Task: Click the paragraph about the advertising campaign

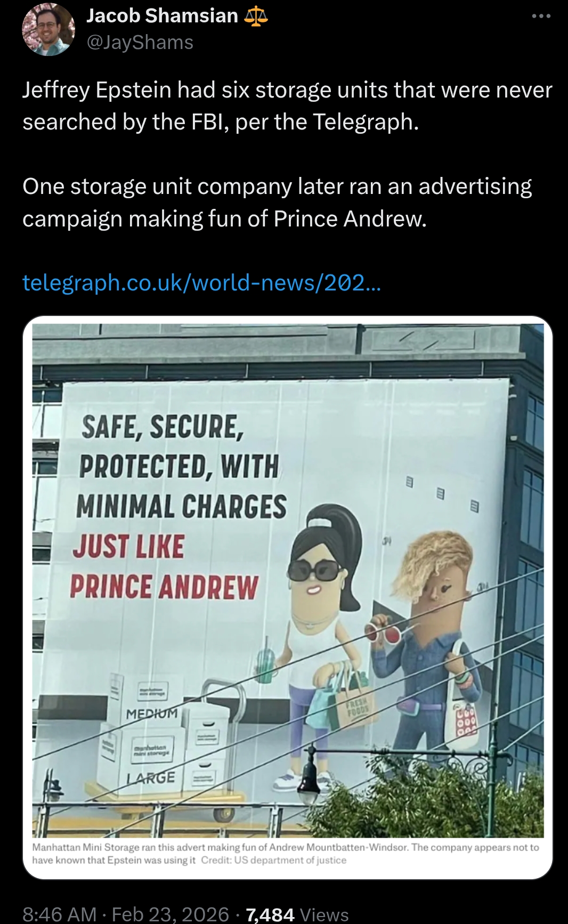Action: pos(277,202)
